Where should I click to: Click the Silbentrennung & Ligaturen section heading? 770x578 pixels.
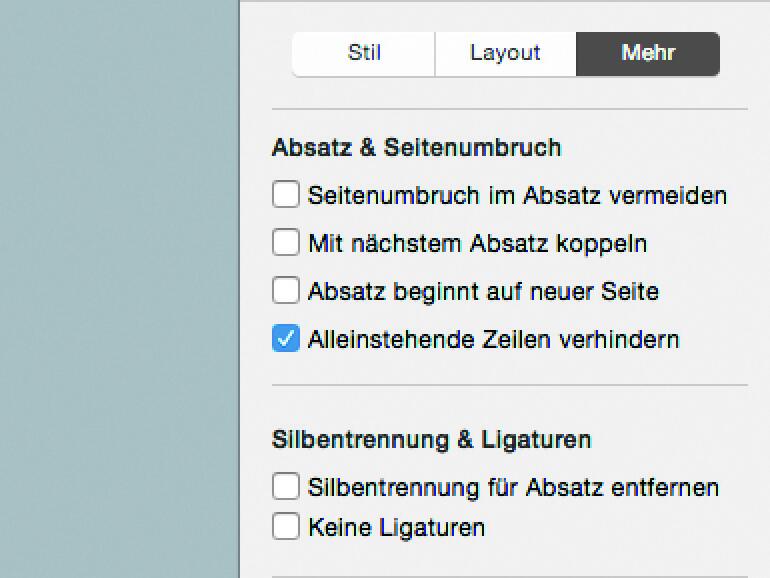(x=431, y=439)
